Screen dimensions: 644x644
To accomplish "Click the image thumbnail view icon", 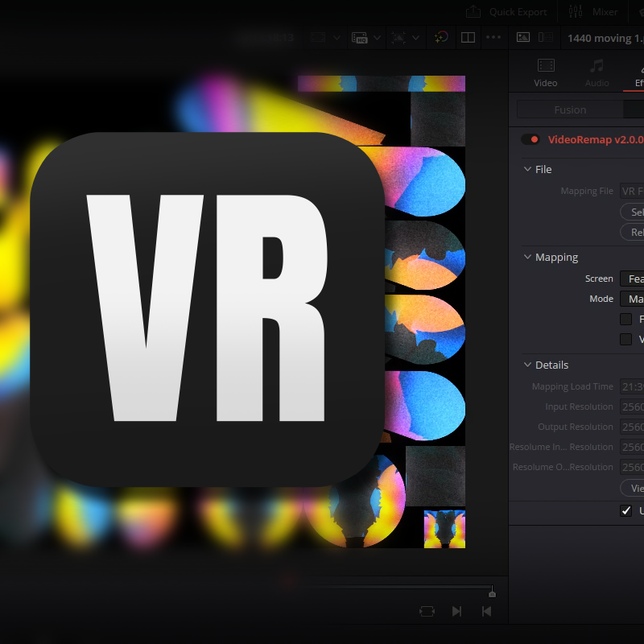I will [x=523, y=37].
